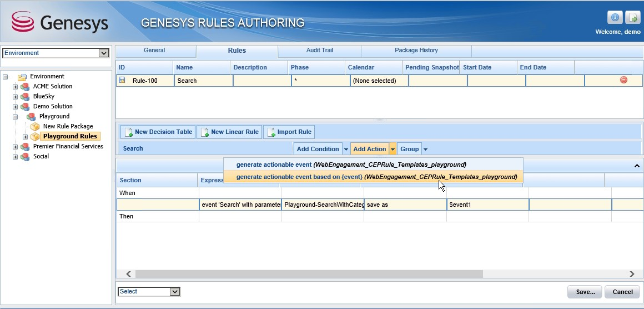
Task: Click the Add Action button
Action: pyautogui.click(x=370, y=149)
